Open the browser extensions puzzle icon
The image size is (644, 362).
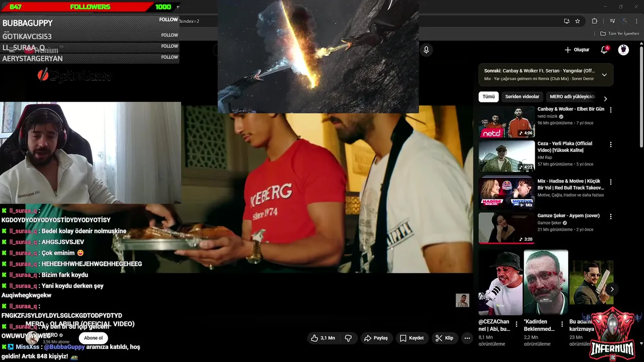click(x=595, y=21)
